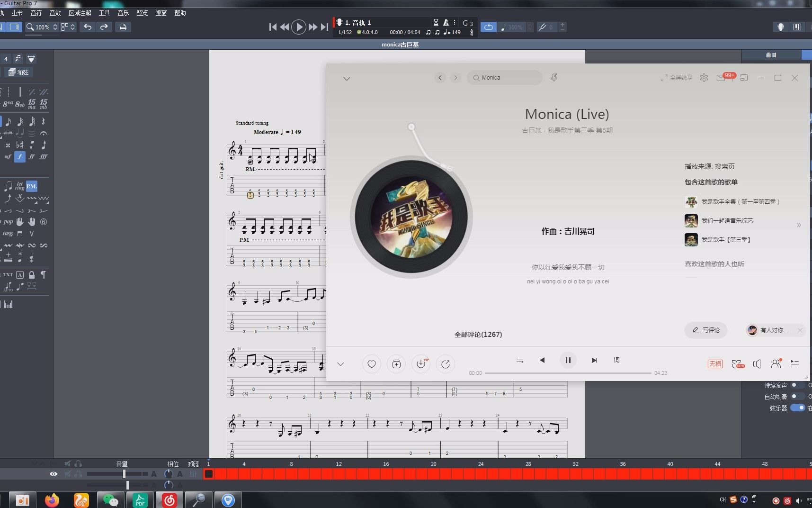Skip to next track in music player
Screen dimensions: 812x508
coord(594,360)
